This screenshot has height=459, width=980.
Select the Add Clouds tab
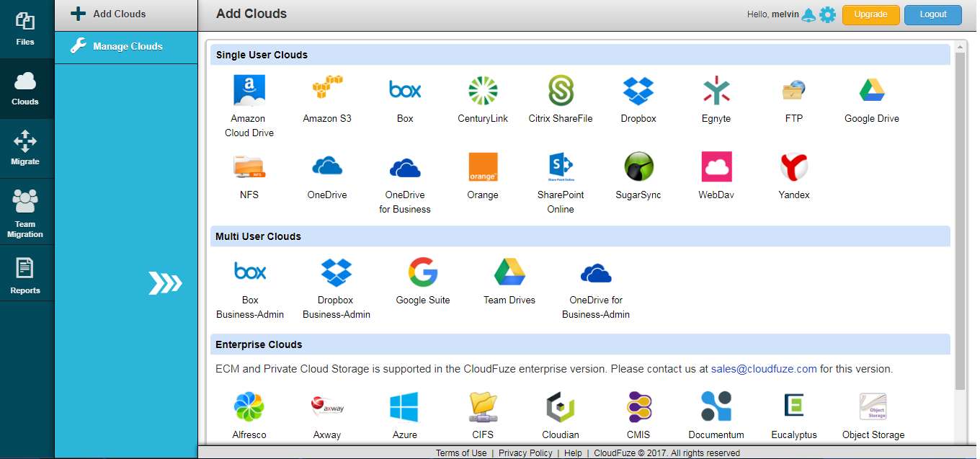(x=126, y=14)
